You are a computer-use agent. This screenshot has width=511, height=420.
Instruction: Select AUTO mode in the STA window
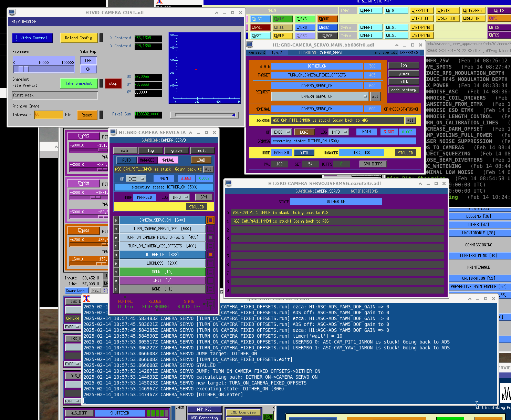click(127, 160)
